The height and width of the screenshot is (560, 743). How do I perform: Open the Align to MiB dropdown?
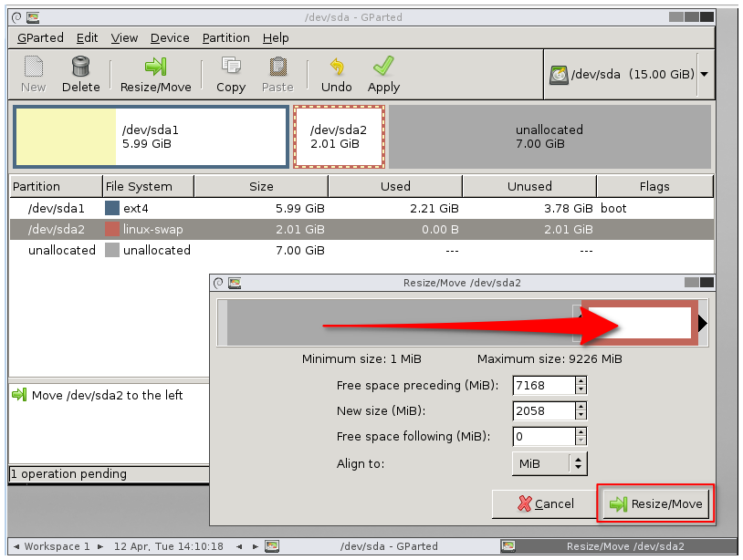click(x=549, y=464)
